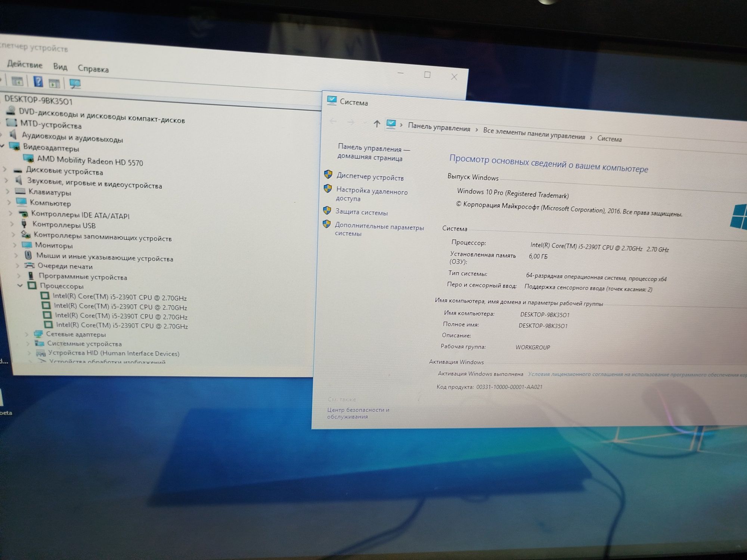Click the processor value Intel Core i5-2390T text
747x560 pixels.
click(x=599, y=248)
